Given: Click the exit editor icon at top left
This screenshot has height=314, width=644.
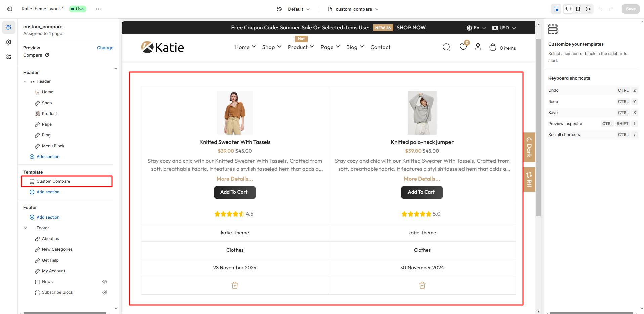Looking at the screenshot, I should (9, 9).
